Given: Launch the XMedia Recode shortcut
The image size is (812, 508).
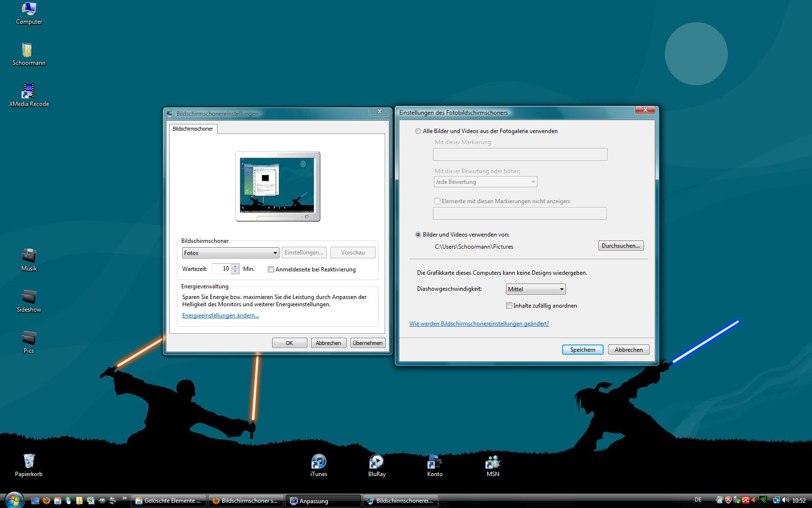Looking at the screenshot, I should click(29, 95).
